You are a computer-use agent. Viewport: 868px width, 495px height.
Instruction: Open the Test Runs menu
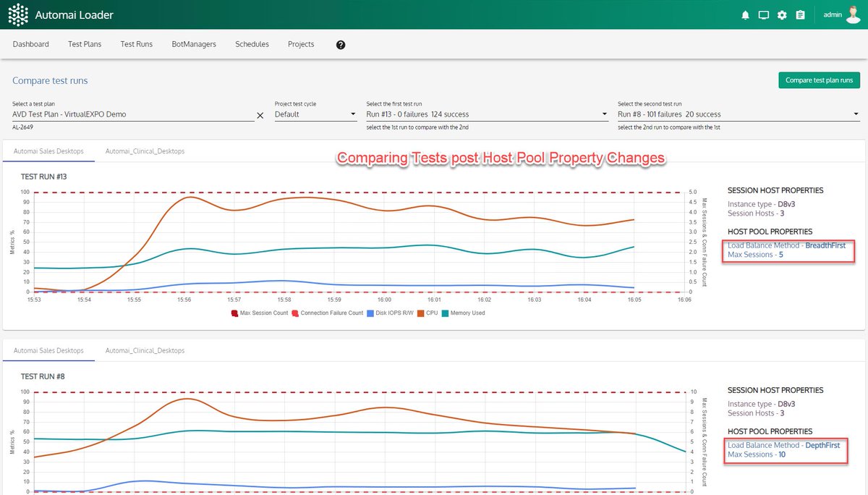coord(137,44)
